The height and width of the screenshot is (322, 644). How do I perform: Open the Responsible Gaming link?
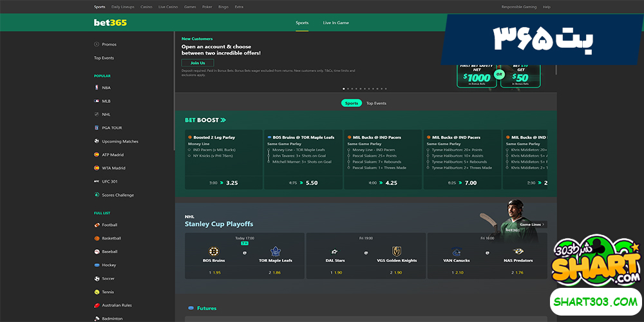[x=518, y=7]
